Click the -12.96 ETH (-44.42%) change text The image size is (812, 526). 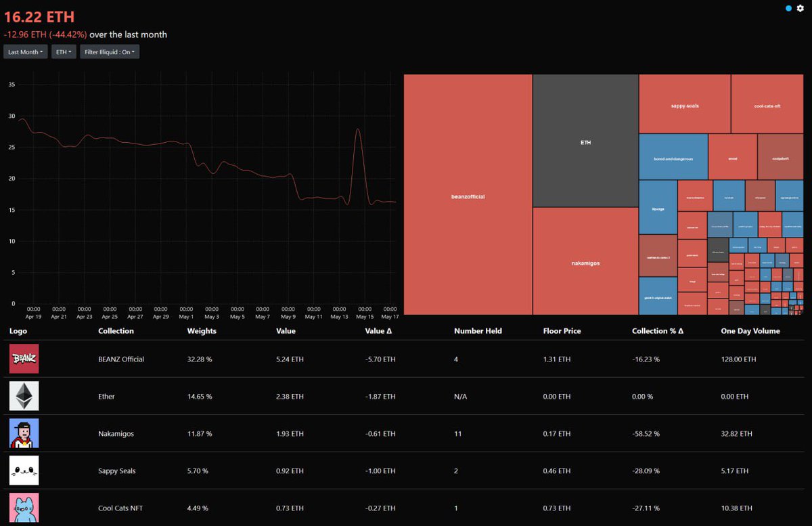click(46, 35)
